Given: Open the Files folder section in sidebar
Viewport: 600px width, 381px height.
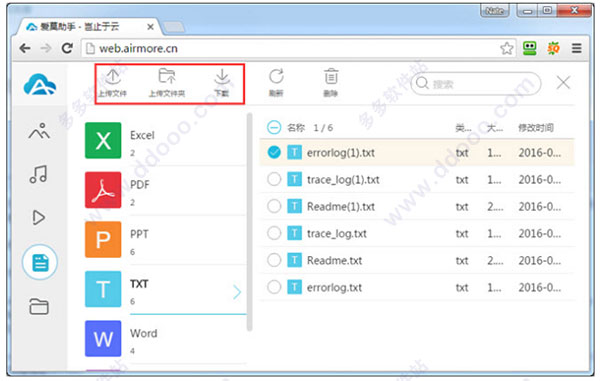Looking at the screenshot, I should 39,306.
